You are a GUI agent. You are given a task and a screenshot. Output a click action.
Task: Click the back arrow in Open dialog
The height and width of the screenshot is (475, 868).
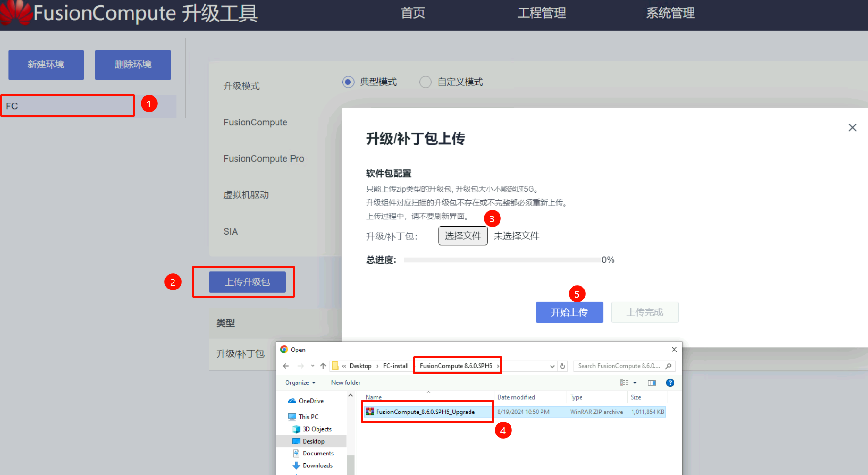(x=286, y=366)
